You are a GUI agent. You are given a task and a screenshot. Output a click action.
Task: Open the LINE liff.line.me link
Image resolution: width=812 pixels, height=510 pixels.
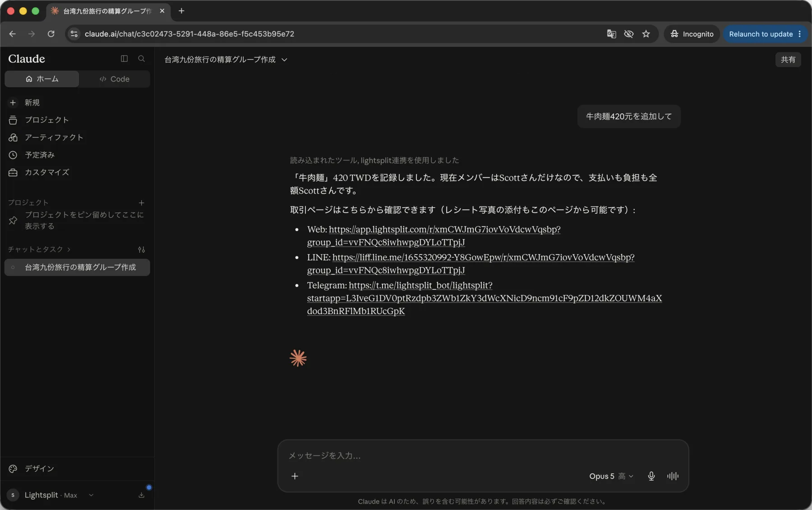471,264
